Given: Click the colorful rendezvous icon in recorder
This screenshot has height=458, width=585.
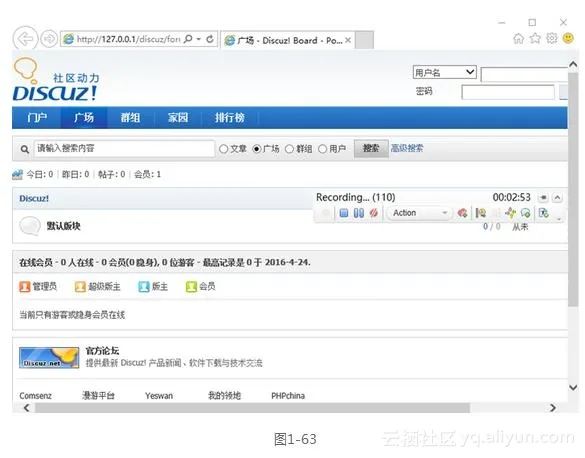Looking at the screenshot, I should pyautogui.click(x=510, y=213).
